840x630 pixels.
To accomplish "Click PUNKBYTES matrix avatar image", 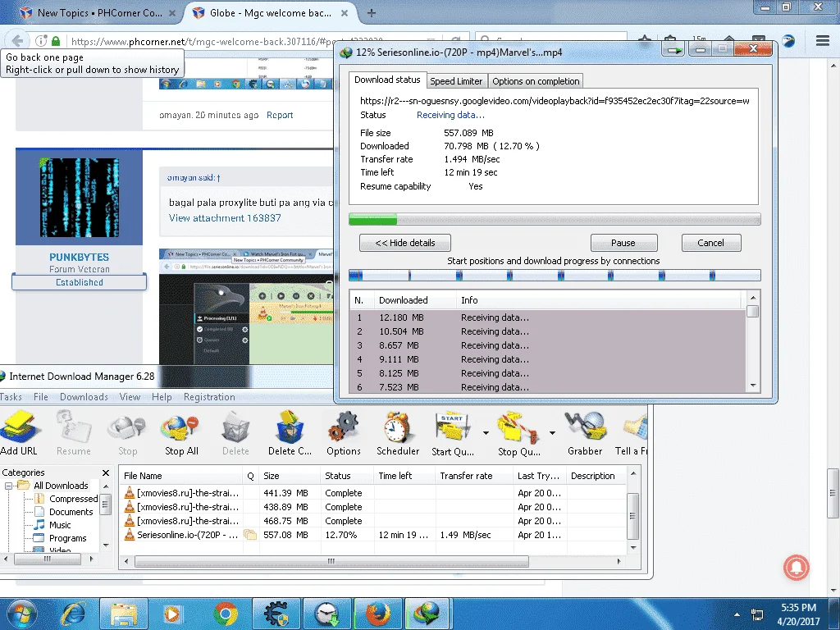I will (x=80, y=197).
